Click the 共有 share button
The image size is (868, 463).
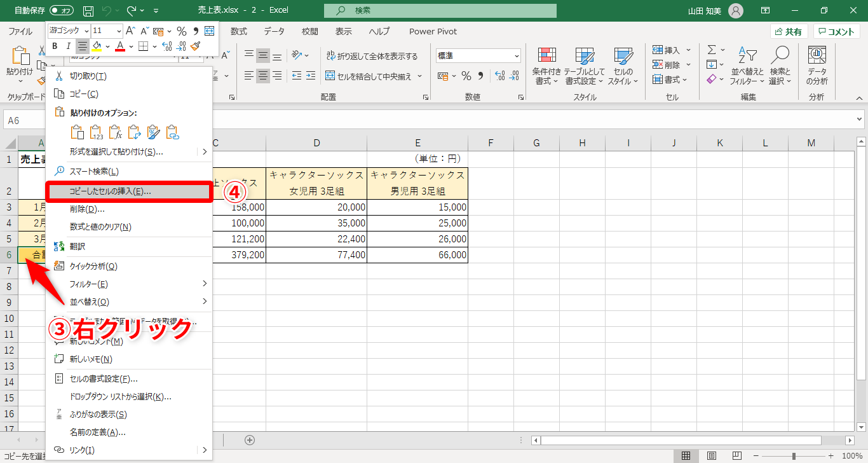(x=789, y=32)
